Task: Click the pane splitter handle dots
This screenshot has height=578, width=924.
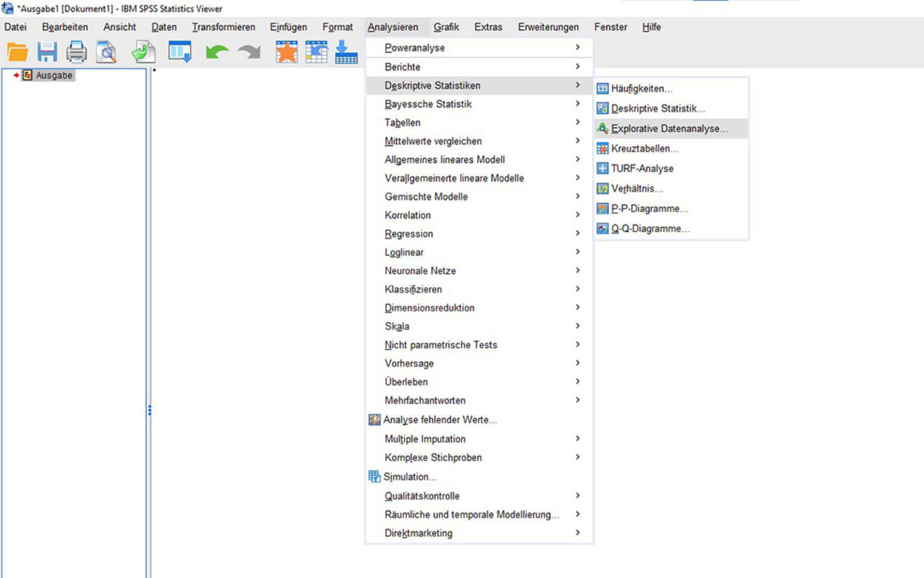Action: click(x=149, y=411)
